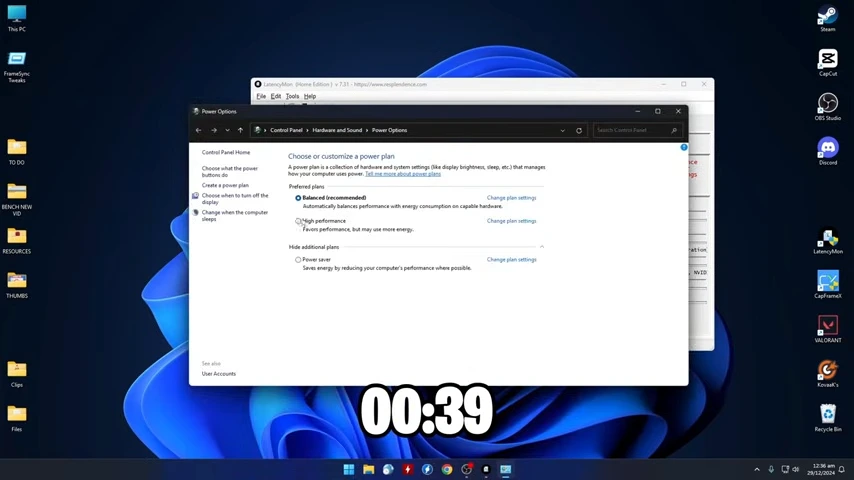Change when the computer sleeps
The height and width of the screenshot is (480, 854).
[235, 216]
